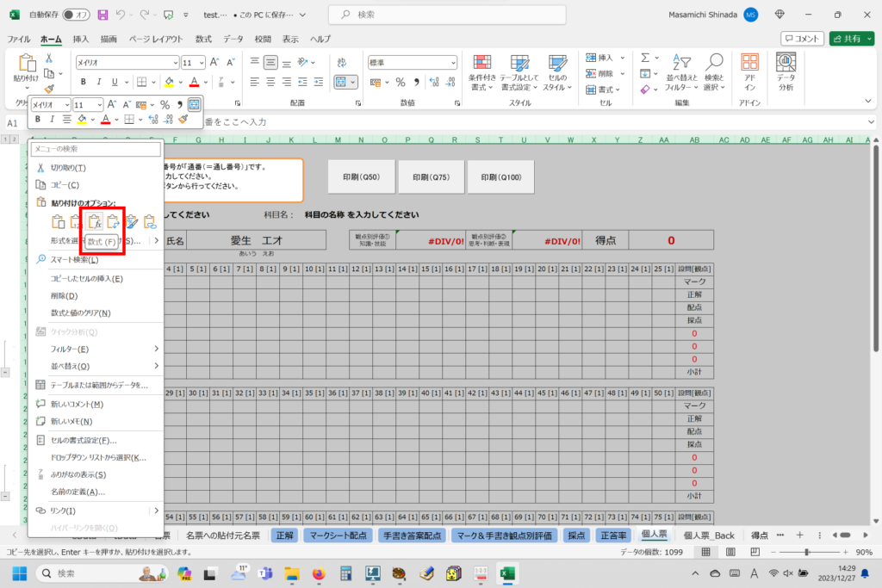Expand the ribbon merge cells dropdown arrow
Image resolution: width=882 pixels, height=588 pixels.
[352, 82]
